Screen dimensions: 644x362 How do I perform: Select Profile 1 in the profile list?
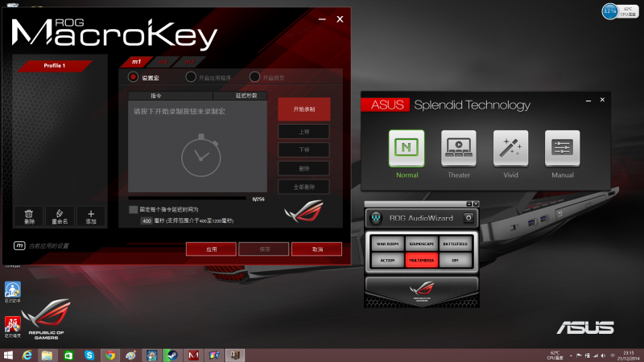pos(55,66)
